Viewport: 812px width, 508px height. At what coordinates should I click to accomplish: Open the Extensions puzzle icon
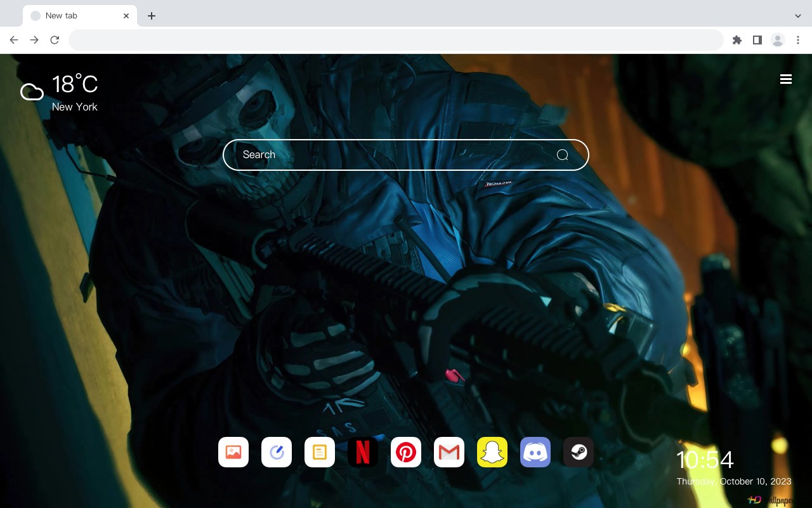coord(737,40)
